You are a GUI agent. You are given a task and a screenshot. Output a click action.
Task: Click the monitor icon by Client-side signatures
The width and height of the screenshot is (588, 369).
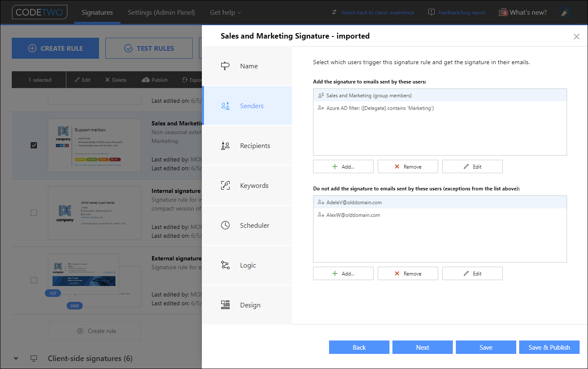(34, 359)
